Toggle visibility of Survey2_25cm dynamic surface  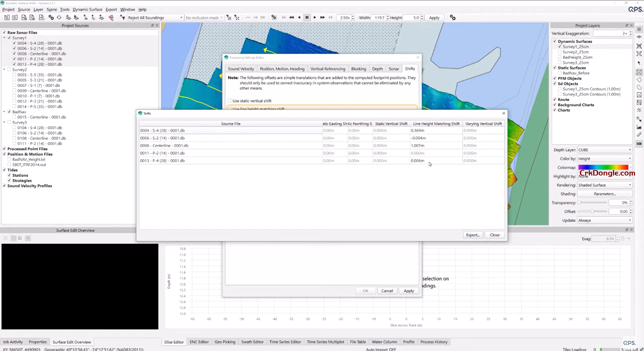click(559, 52)
